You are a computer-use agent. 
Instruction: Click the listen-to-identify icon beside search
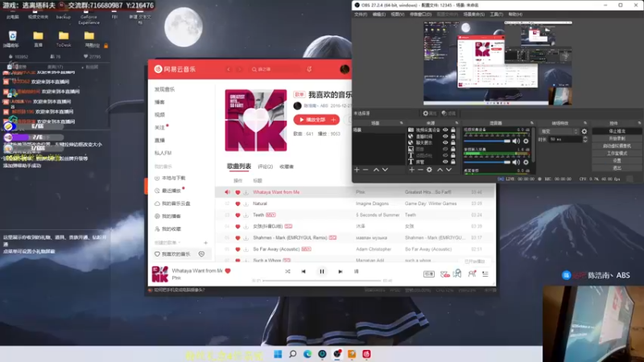tap(309, 69)
